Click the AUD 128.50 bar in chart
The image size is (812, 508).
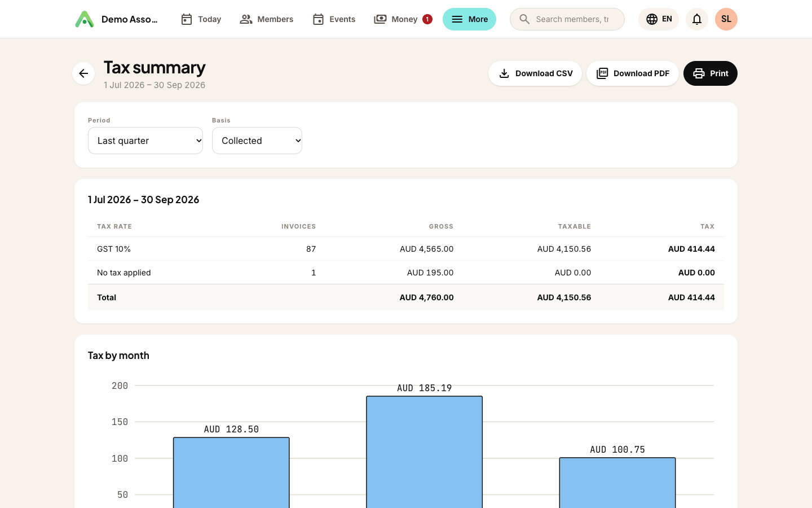pyautogui.click(x=231, y=472)
